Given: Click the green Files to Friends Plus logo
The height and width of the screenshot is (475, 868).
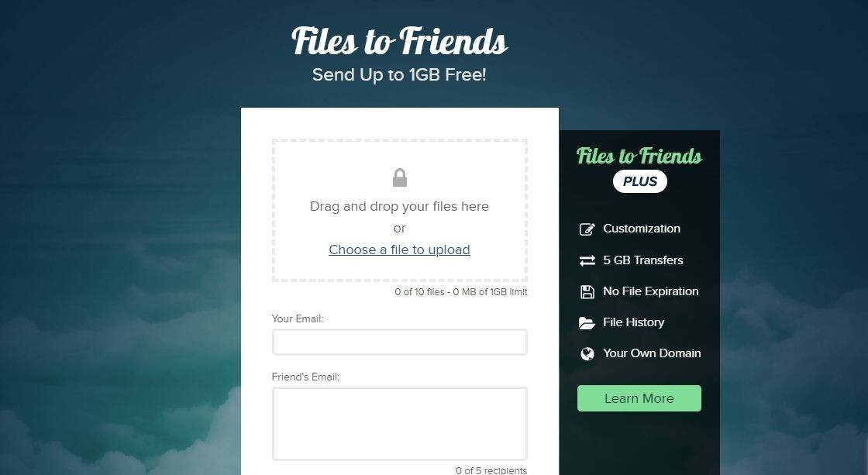Looking at the screenshot, I should [639, 156].
